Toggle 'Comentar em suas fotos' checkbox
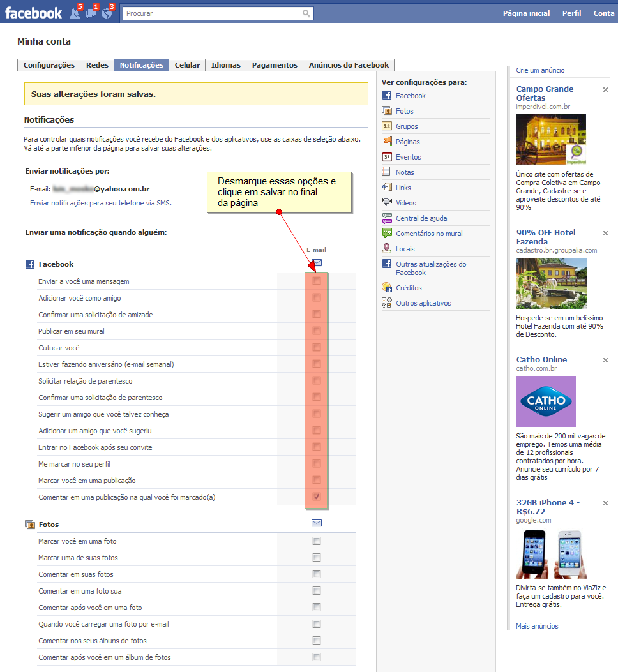Viewport: 618px width, 672px height. click(317, 574)
